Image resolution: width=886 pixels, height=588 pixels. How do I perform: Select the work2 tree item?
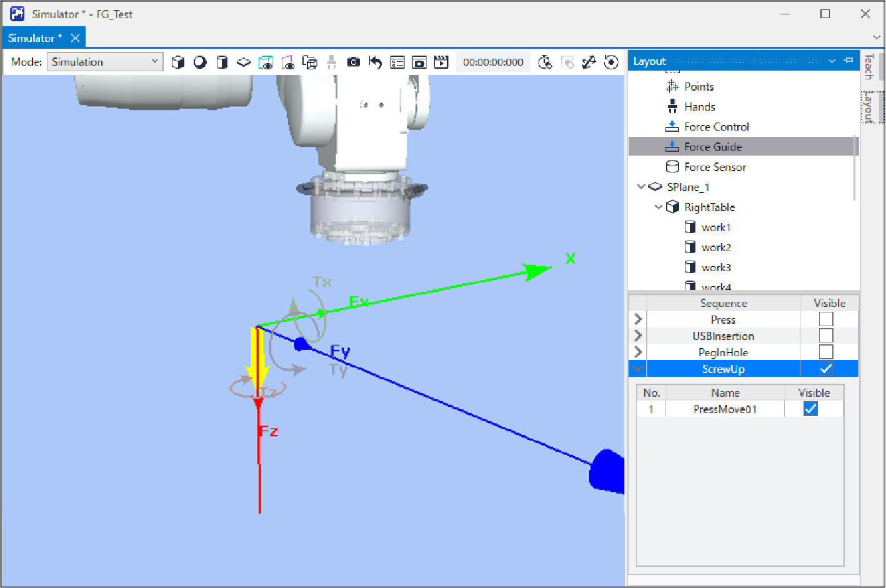coord(716,247)
